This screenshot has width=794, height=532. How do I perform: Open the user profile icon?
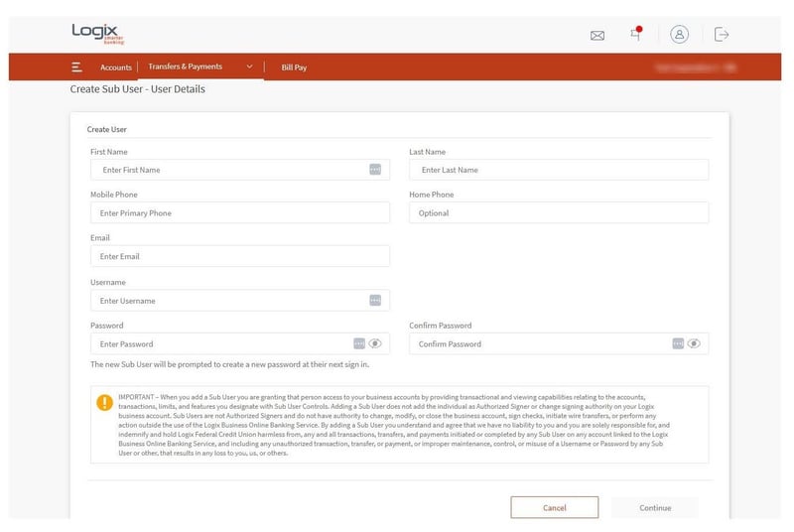click(x=679, y=34)
